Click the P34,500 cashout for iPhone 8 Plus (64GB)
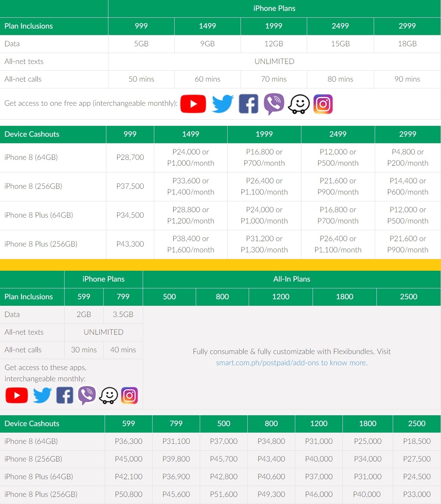The image size is (441, 504). (x=130, y=215)
